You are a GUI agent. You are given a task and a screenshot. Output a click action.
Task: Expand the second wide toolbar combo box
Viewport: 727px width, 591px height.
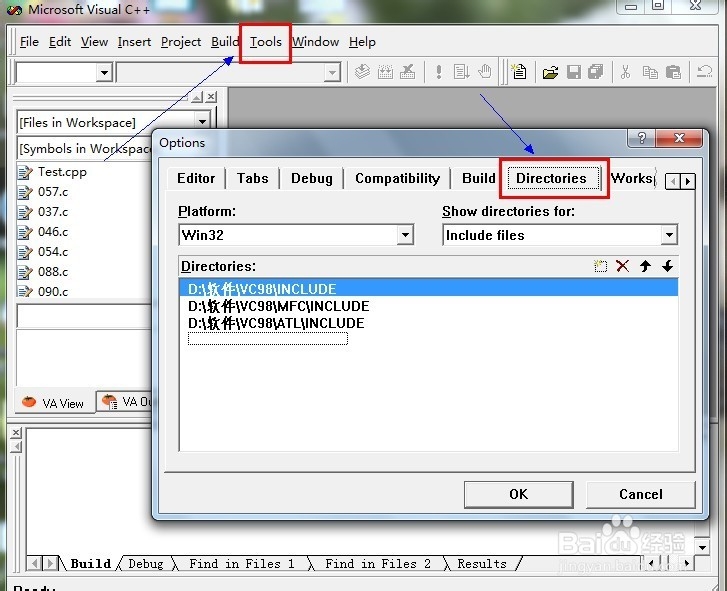click(x=332, y=73)
